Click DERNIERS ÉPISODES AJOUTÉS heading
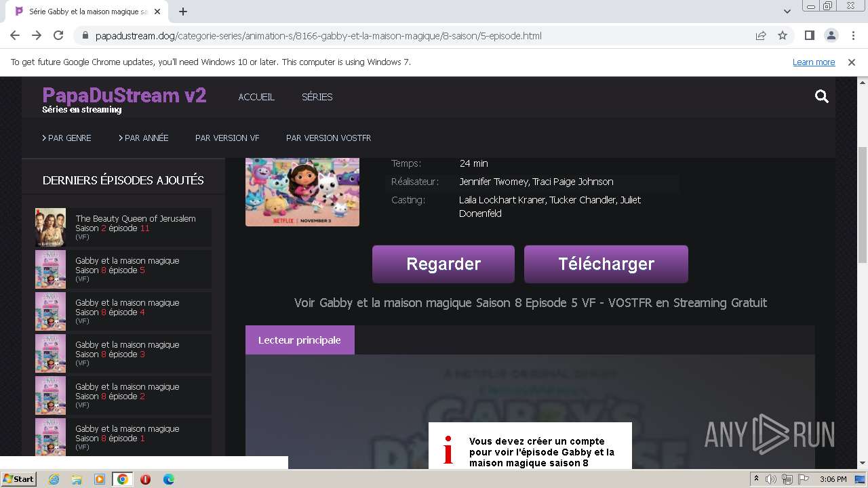The width and height of the screenshot is (868, 488). tap(123, 180)
